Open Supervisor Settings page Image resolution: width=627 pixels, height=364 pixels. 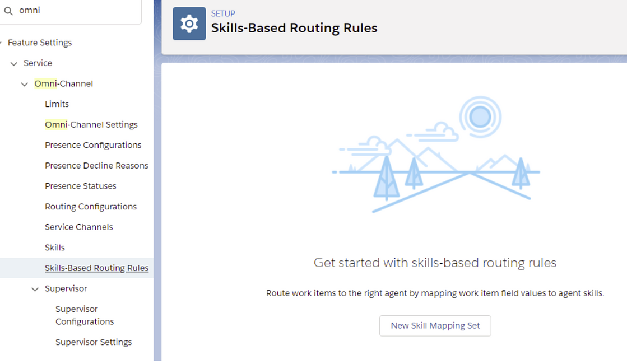coord(94,342)
